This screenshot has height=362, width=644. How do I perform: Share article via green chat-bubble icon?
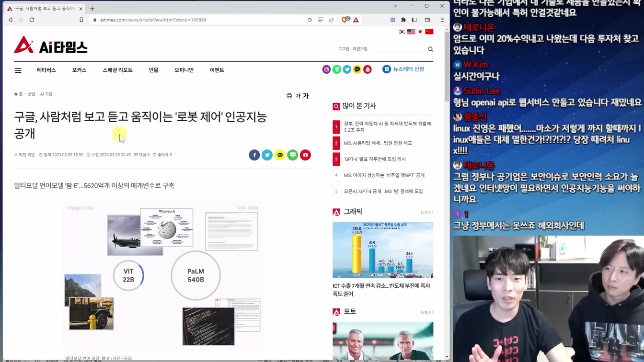292,155
